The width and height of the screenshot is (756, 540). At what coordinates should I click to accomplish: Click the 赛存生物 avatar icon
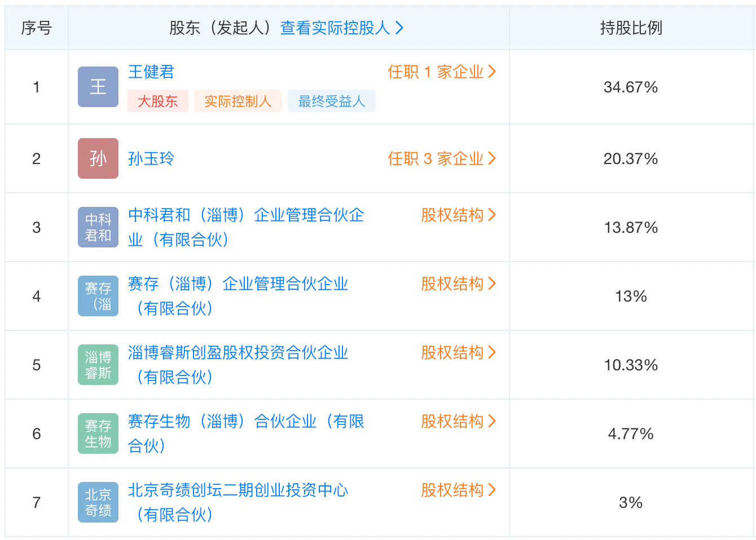98,433
